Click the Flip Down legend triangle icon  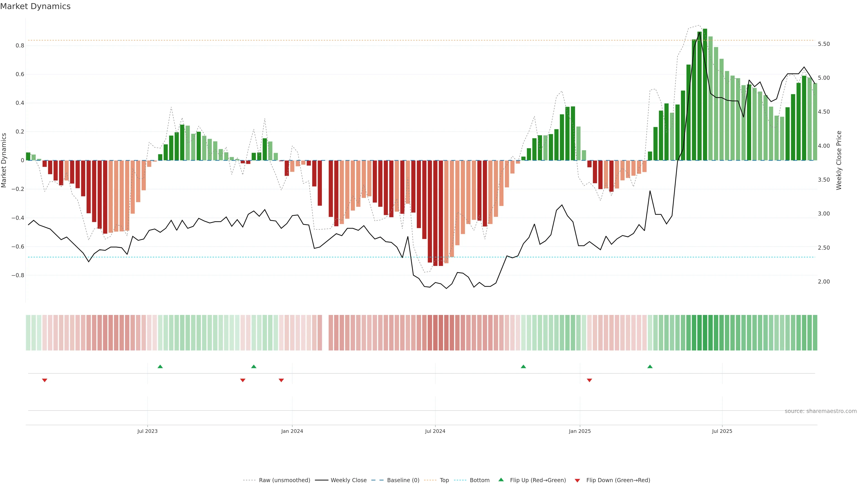[577, 480]
